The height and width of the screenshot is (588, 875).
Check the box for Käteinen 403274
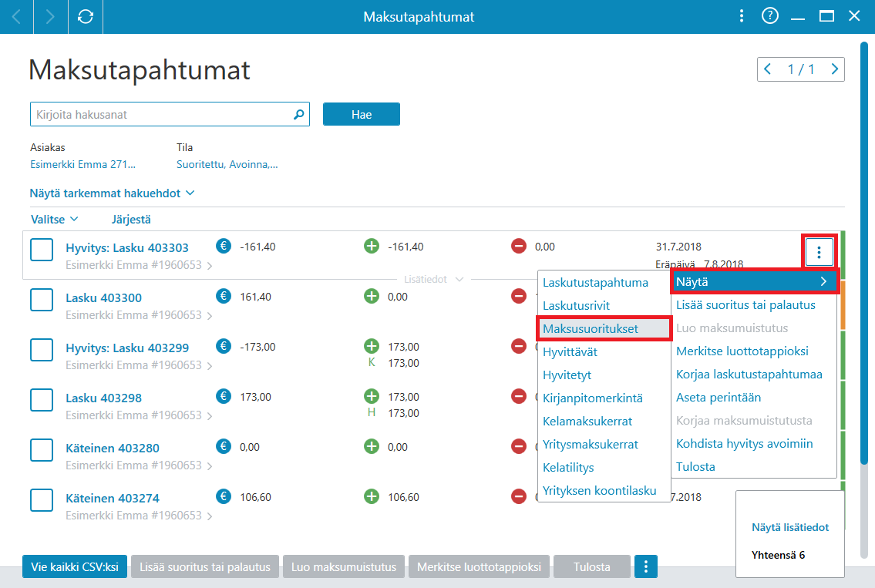[42, 500]
